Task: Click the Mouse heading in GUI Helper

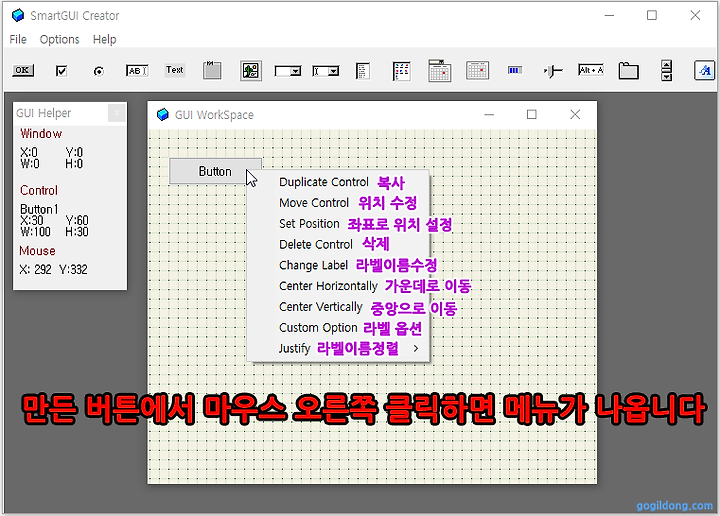Action: [x=37, y=251]
